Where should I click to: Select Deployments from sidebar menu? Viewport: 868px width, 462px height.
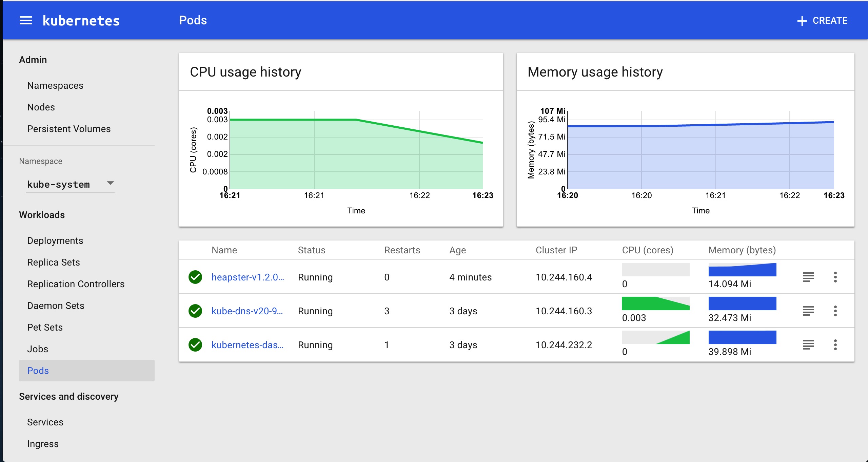tap(56, 241)
